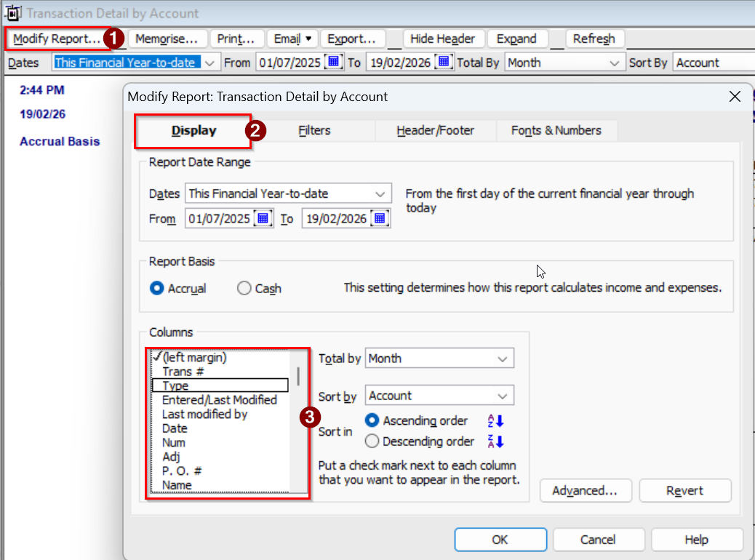Image resolution: width=755 pixels, height=560 pixels.
Task: Click the Modify Report button
Action: [x=56, y=39]
